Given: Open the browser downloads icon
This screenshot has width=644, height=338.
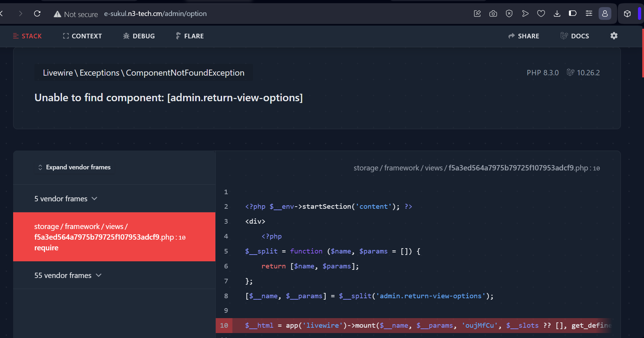Looking at the screenshot, I should (x=557, y=14).
